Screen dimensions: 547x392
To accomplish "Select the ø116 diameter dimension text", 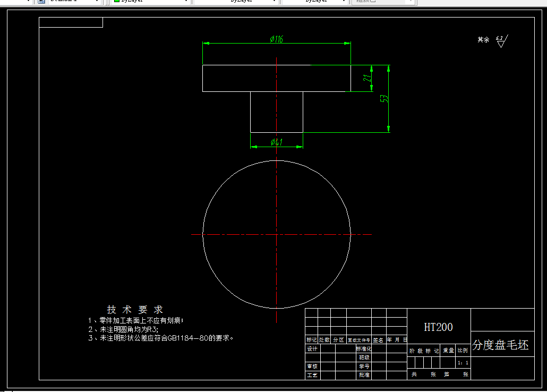I will click(x=276, y=39).
